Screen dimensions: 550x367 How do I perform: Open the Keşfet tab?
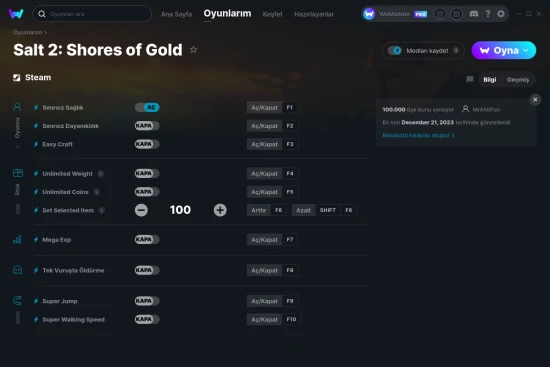[273, 14]
